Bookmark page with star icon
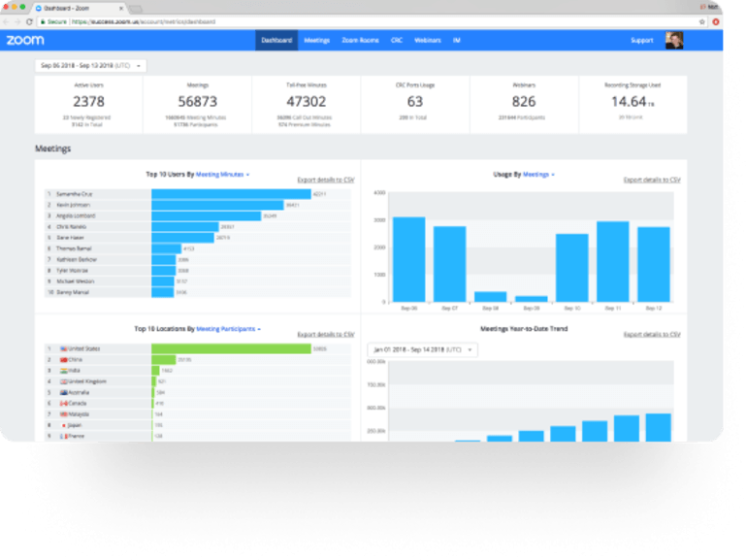Image resolution: width=747 pixels, height=560 pixels. (701, 22)
